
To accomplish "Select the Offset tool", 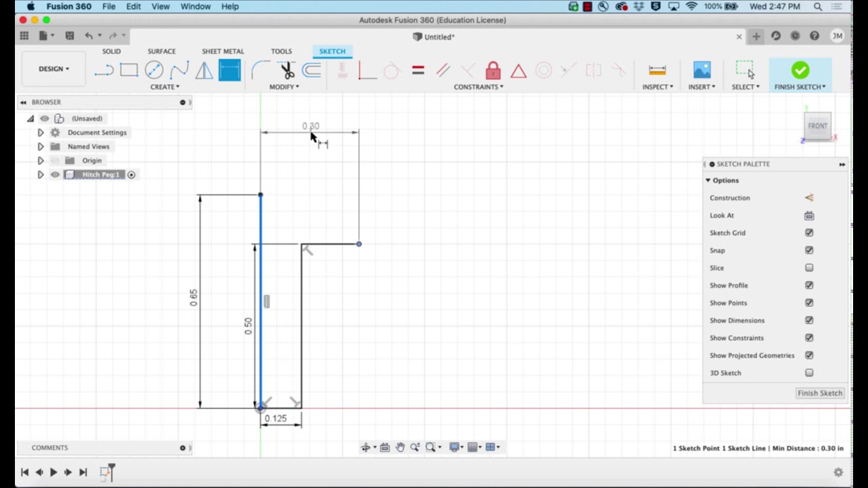I will 312,70.
